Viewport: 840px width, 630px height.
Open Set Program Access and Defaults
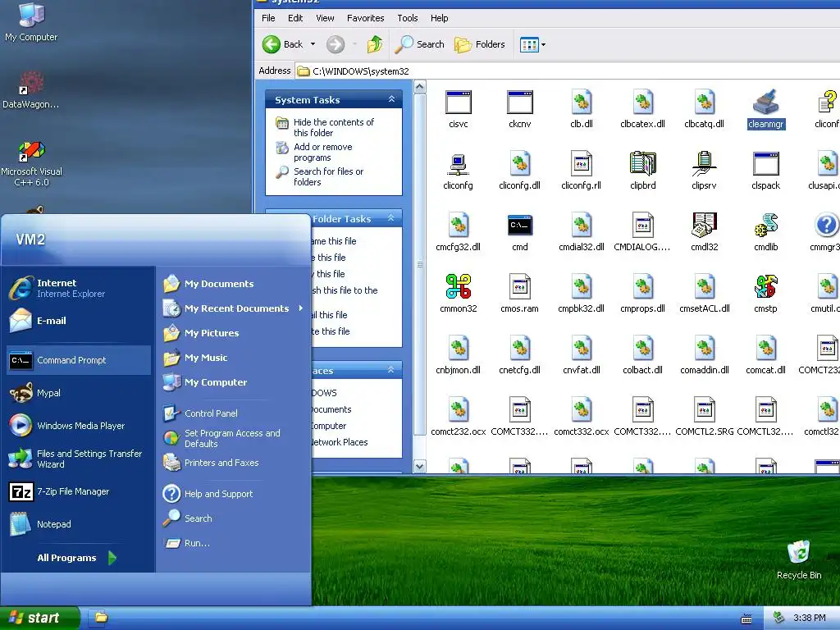click(x=234, y=438)
